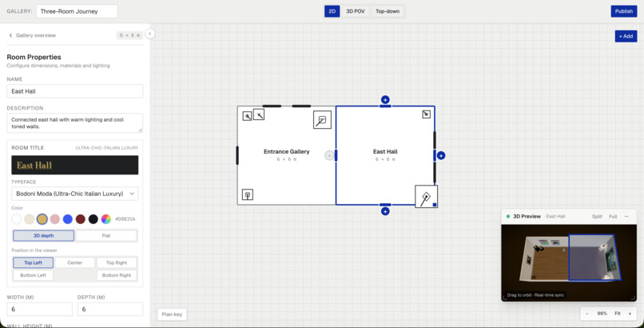The width and height of the screenshot is (644, 328).
Task: Select the 3D depth title style
Action: (43, 235)
